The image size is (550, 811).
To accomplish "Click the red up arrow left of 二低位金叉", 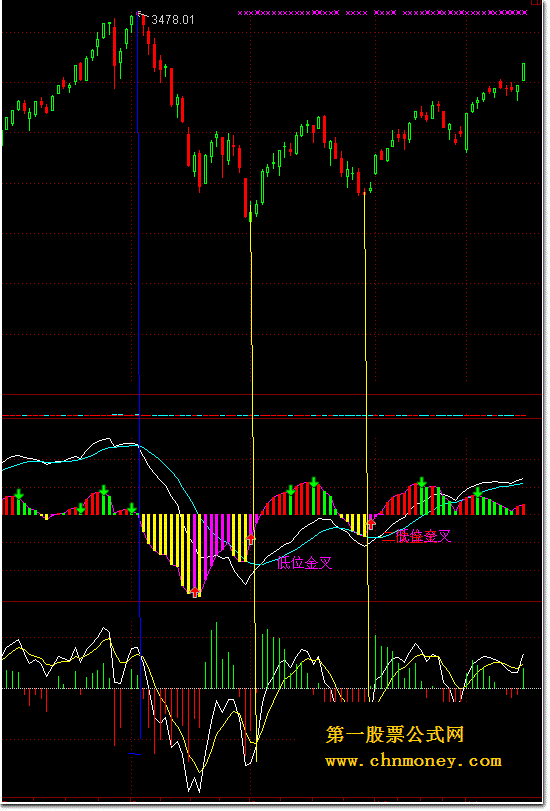I will point(370,524).
